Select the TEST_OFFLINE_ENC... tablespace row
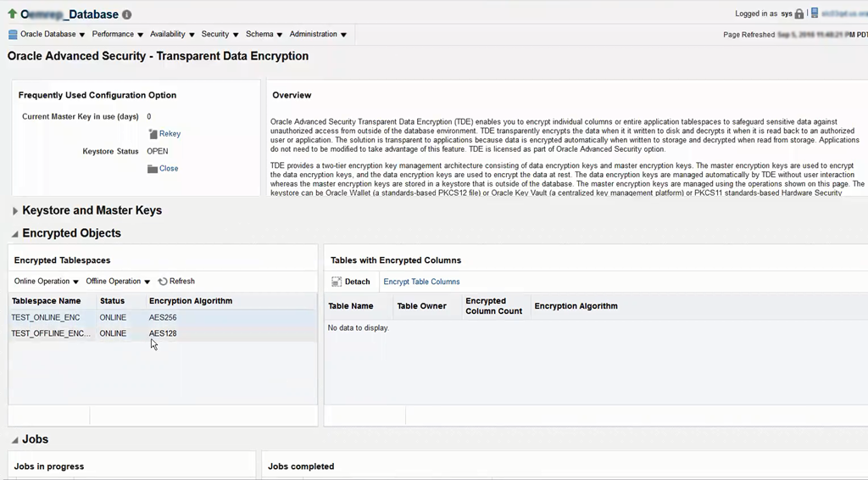Viewport: 868px width, 480px height. pos(163,333)
